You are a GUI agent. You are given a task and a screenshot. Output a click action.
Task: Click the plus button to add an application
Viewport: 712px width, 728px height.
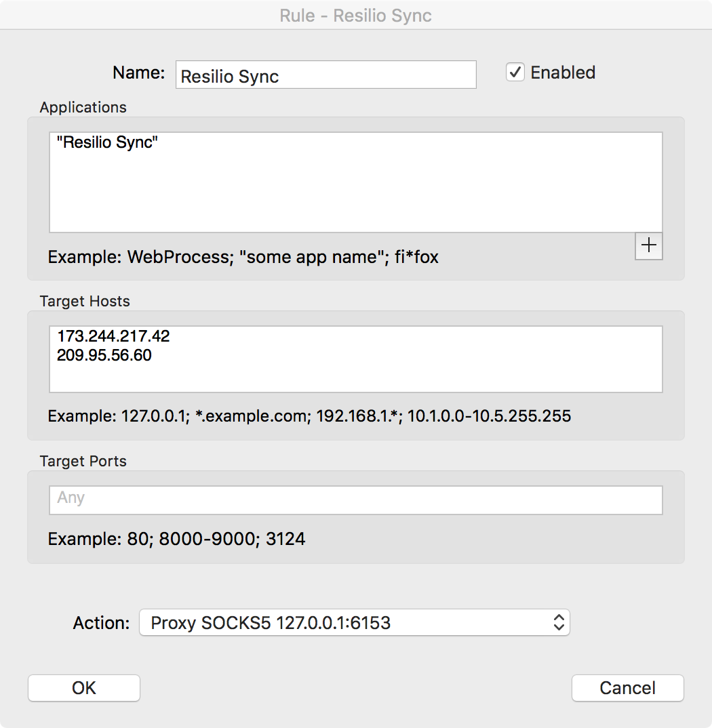tap(648, 245)
